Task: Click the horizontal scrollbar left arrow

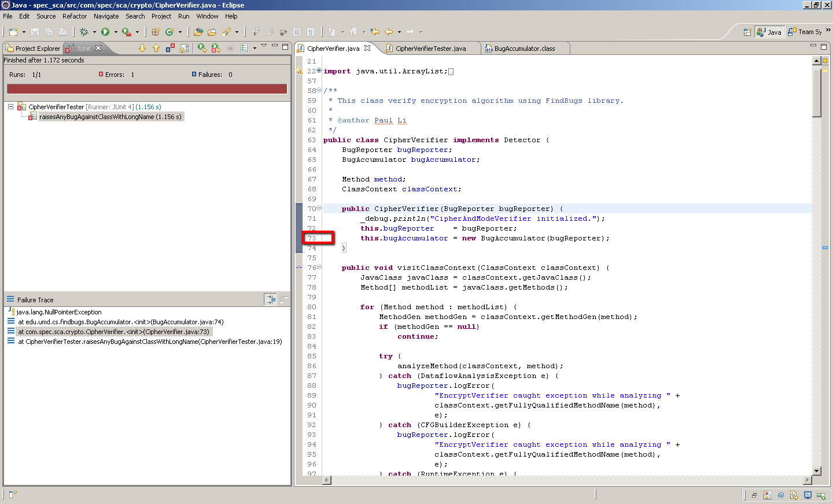Action: pos(327,480)
